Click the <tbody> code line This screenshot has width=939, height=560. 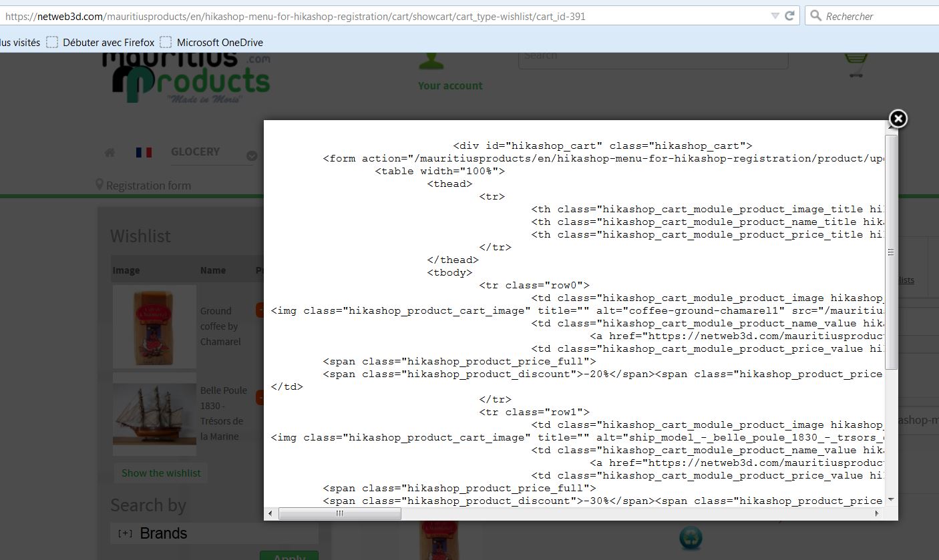point(449,272)
